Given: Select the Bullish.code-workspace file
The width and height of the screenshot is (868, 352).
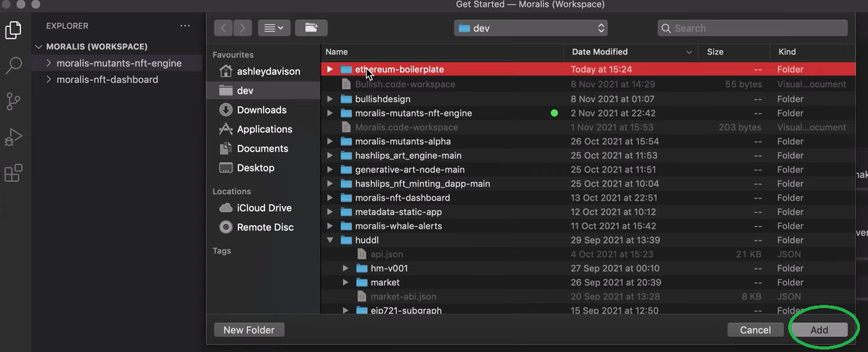Looking at the screenshot, I should 588,84.
